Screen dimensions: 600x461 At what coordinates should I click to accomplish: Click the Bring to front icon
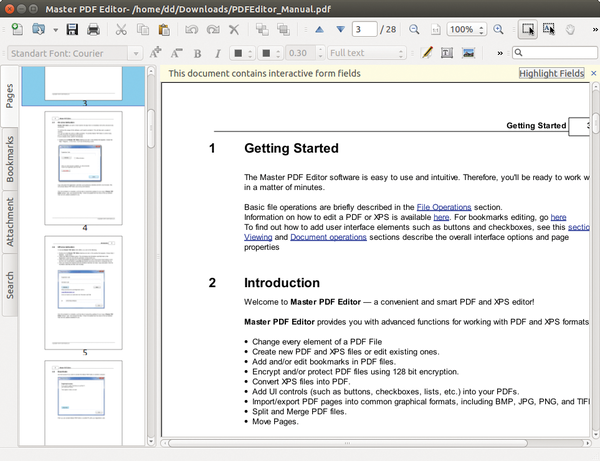pos(262,29)
